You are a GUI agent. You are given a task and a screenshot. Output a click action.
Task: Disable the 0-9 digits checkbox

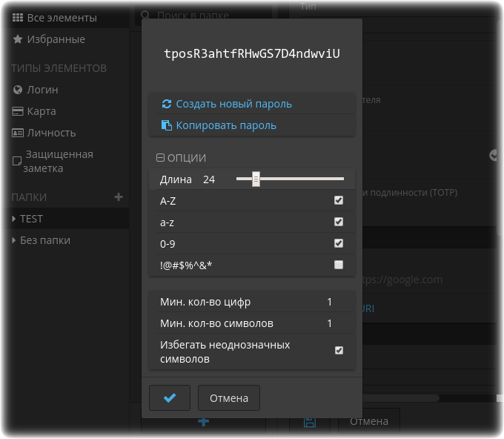(339, 243)
